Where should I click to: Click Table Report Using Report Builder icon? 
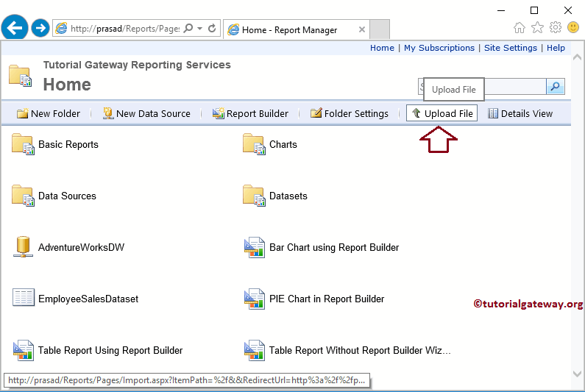pyautogui.click(x=24, y=350)
